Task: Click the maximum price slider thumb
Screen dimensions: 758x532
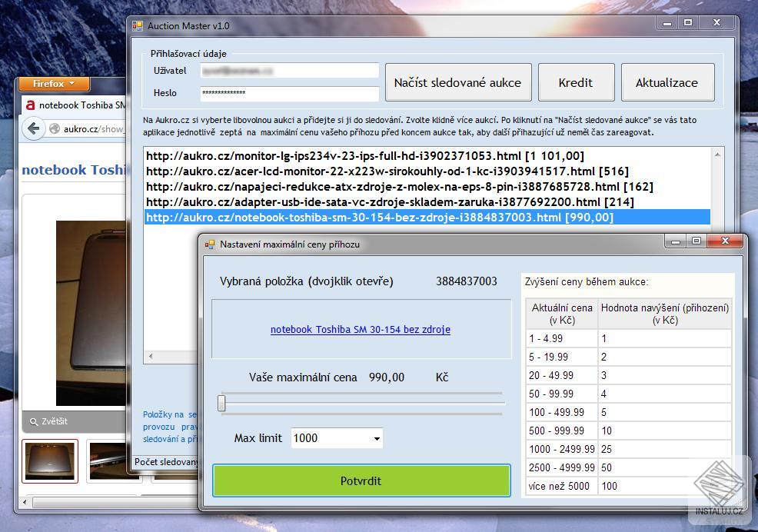Action: coord(221,404)
